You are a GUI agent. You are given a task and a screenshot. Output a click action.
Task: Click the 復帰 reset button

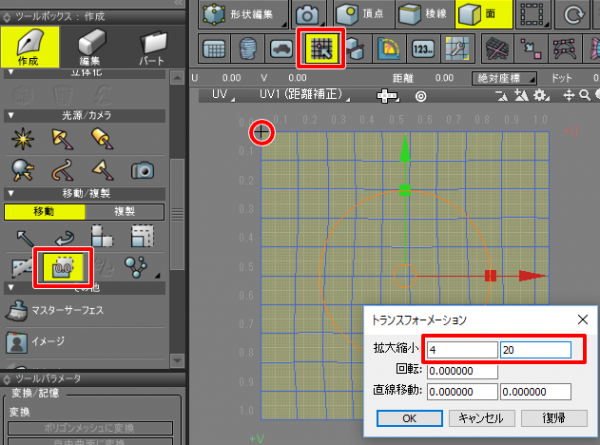click(554, 418)
